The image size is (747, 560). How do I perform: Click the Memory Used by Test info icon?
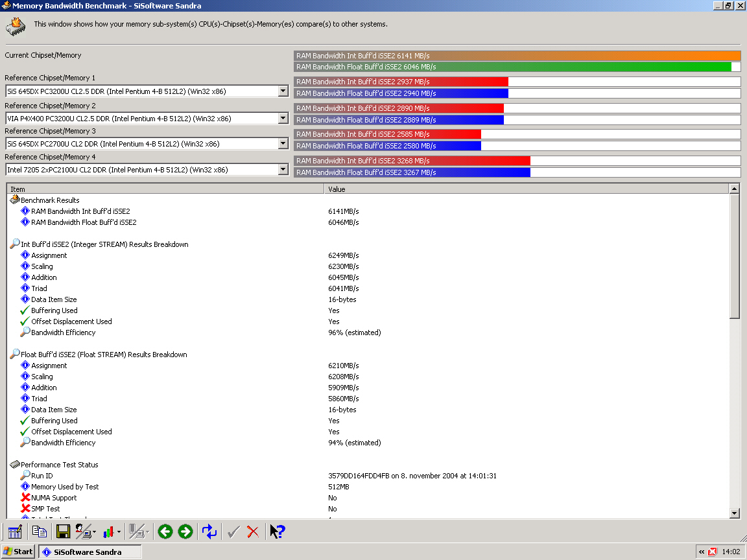point(25,486)
